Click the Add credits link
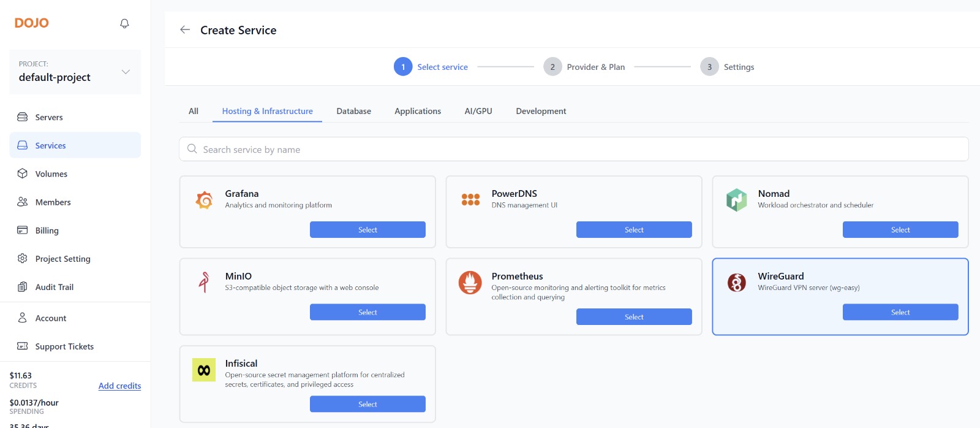Viewport: 980px width, 428px height. (119, 386)
